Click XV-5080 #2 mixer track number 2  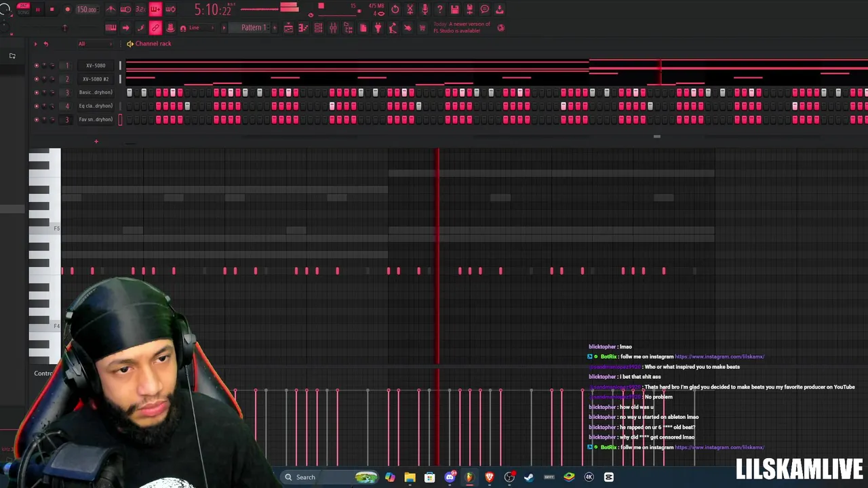pos(67,79)
